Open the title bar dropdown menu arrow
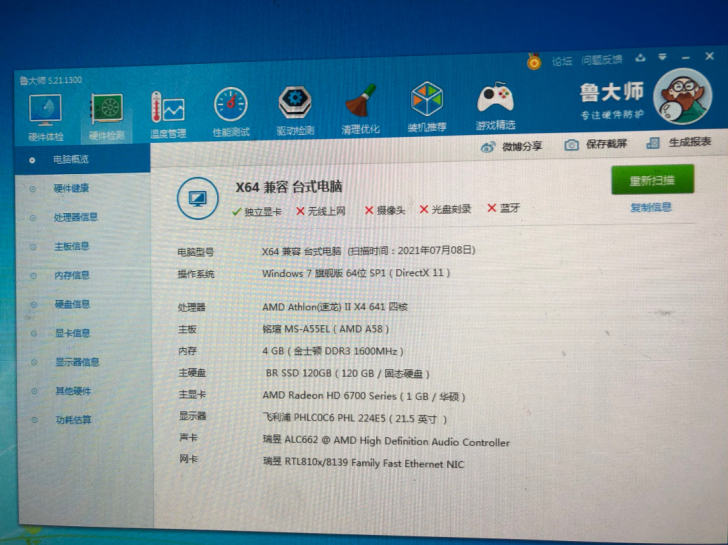Viewport: 728px width, 545px height. click(663, 57)
